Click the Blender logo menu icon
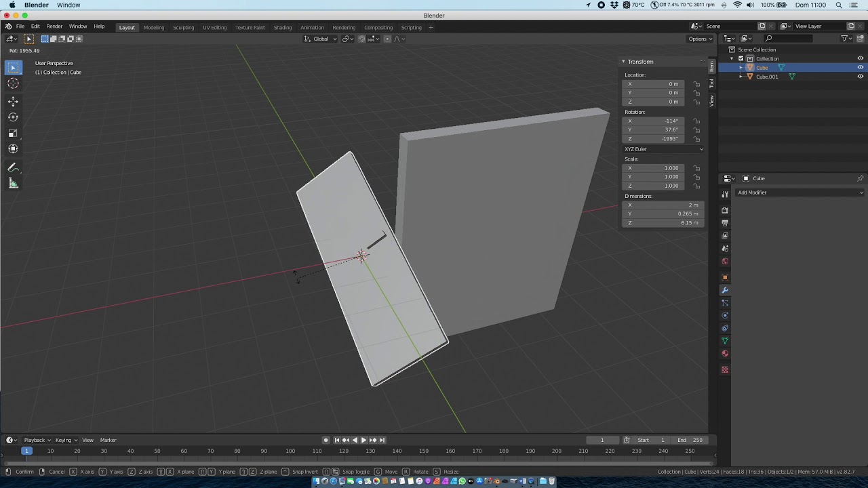The width and height of the screenshot is (868, 488). click(8, 26)
